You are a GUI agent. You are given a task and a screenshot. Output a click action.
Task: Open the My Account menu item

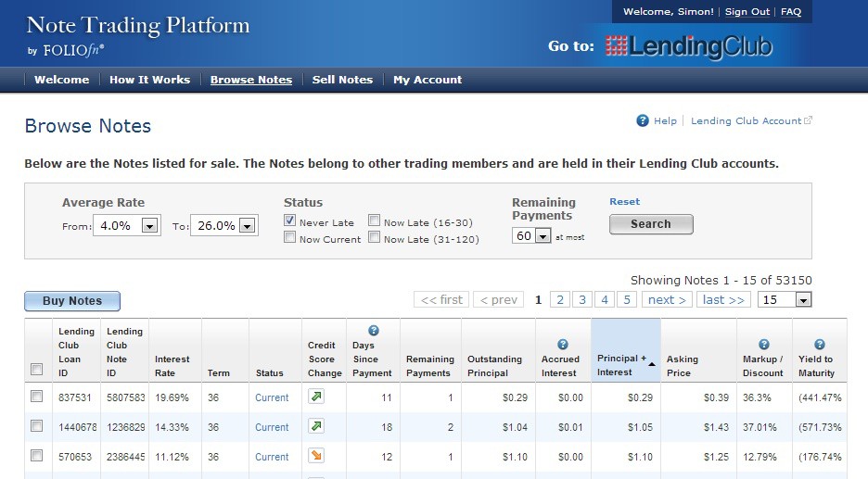[428, 80]
